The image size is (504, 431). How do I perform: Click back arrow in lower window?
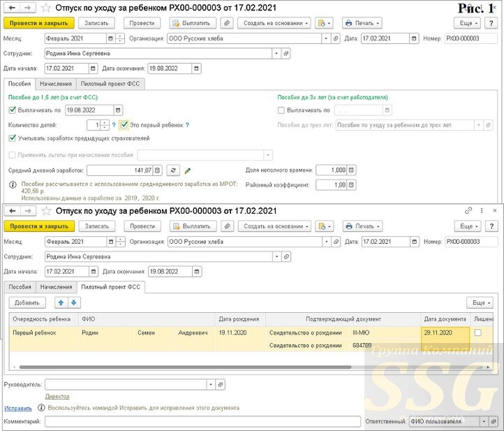click(x=12, y=211)
